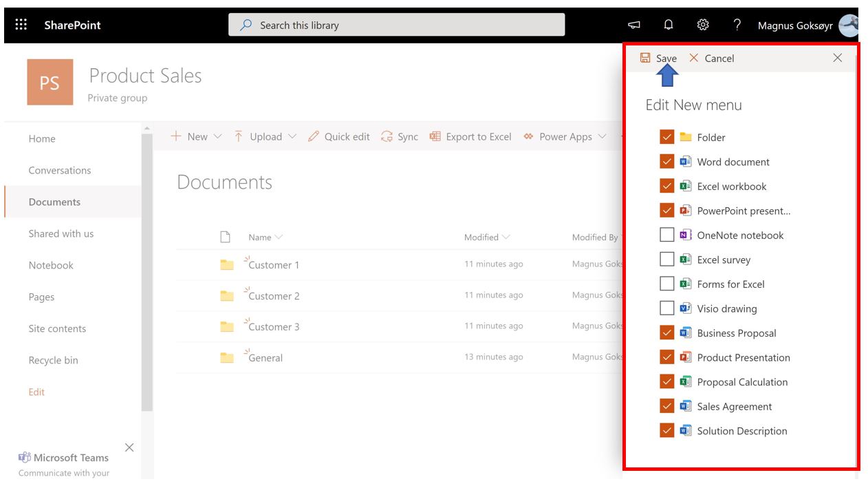Open Site contents in left navigation
The height and width of the screenshot is (486, 868).
point(57,328)
